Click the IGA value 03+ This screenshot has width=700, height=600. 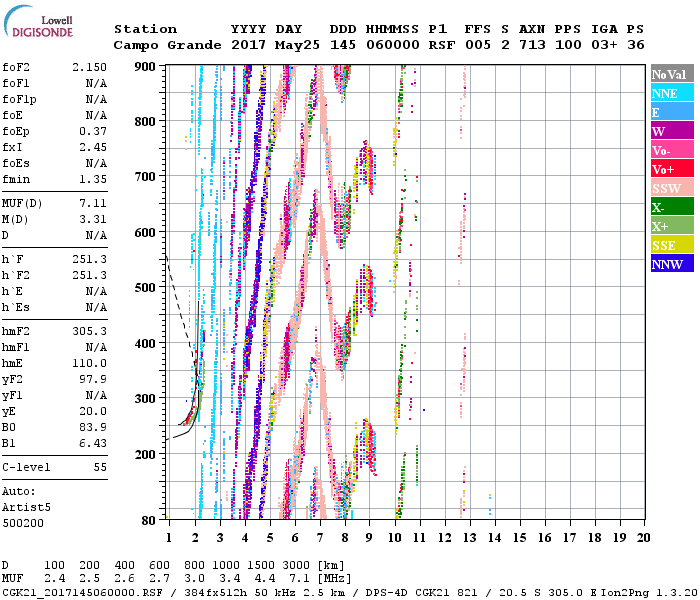pos(604,45)
